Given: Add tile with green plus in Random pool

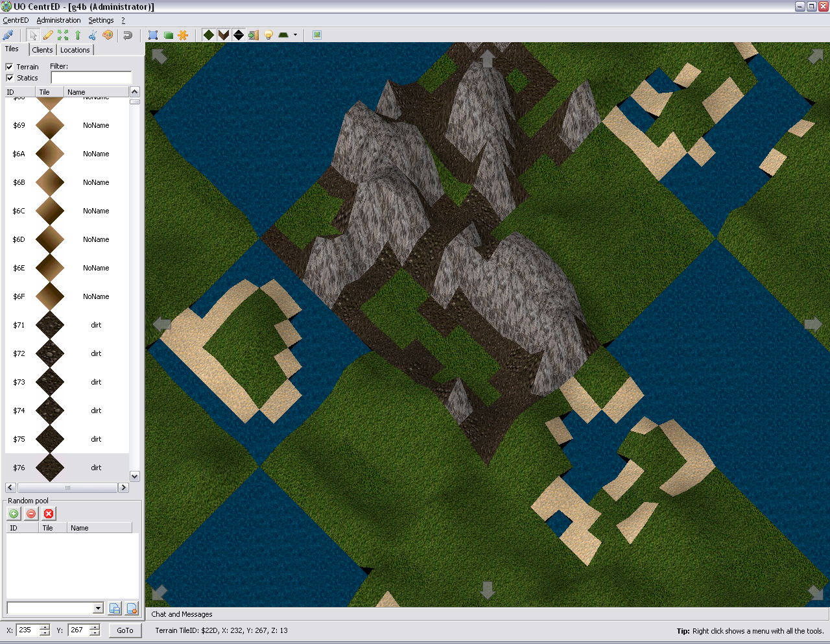Looking at the screenshot, I should (14, 514).
